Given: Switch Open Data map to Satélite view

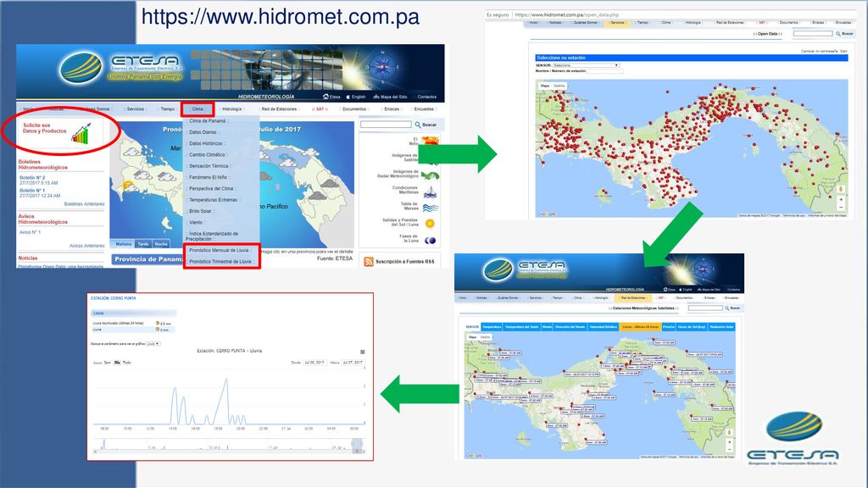Looking at the screenshot, I should tap(559, 86).
